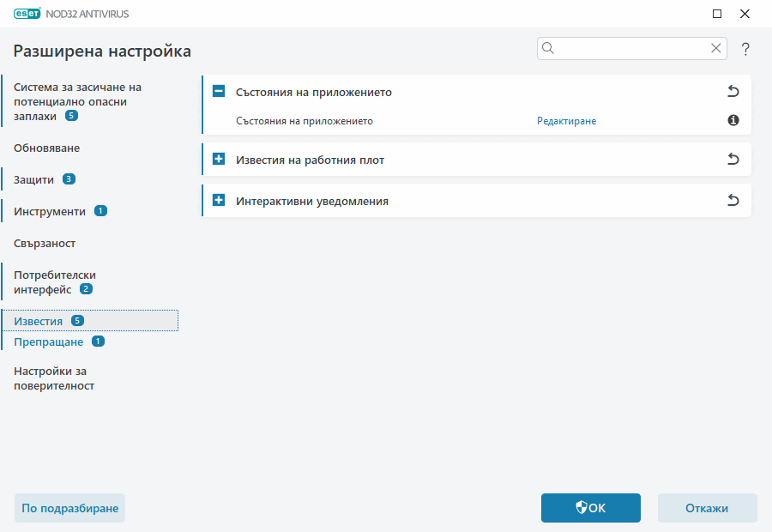Revert Състояния на приложението settings to default
The width and height of the screenshot is (772, 532).
733,91
